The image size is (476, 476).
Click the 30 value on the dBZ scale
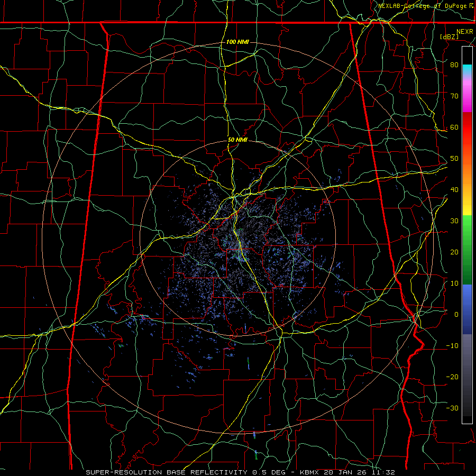(x=454, y=221)
